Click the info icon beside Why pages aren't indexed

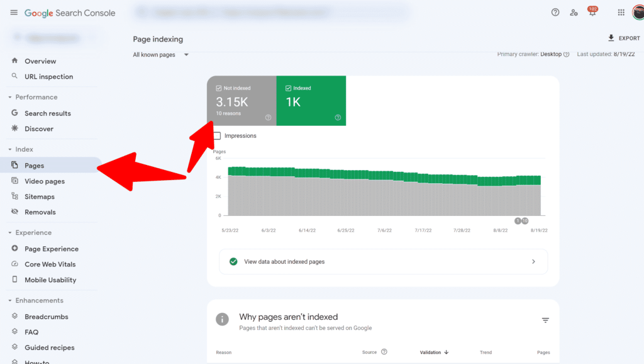(x=222, y=319)
